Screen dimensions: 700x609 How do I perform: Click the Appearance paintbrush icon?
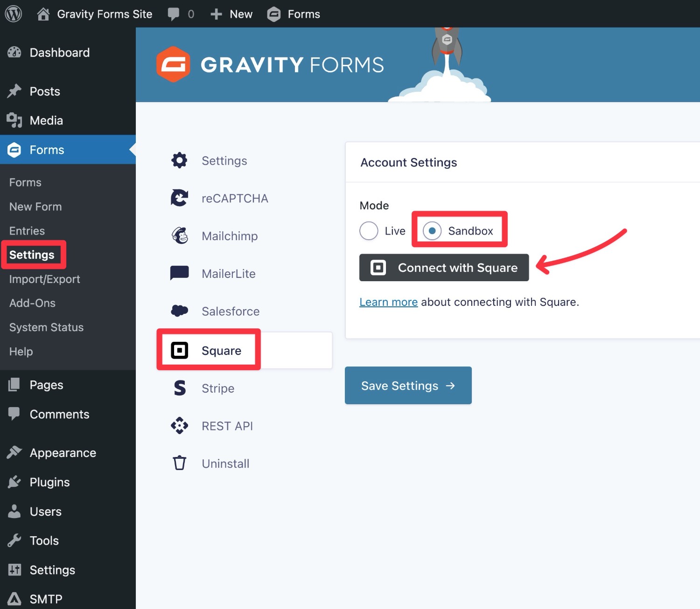click(x=14, y=452)
